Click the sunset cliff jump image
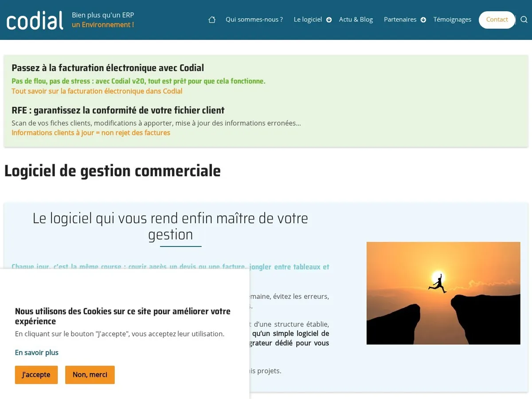Screen dimensions: 532x399 443,293
